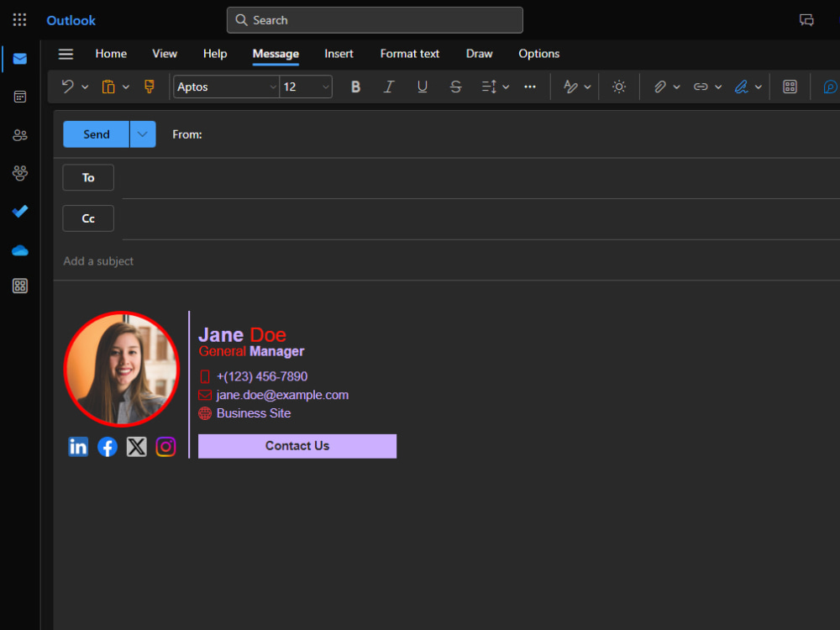Switch to the Format text tab
Screen dimensions: 840x630
point(410,54)
